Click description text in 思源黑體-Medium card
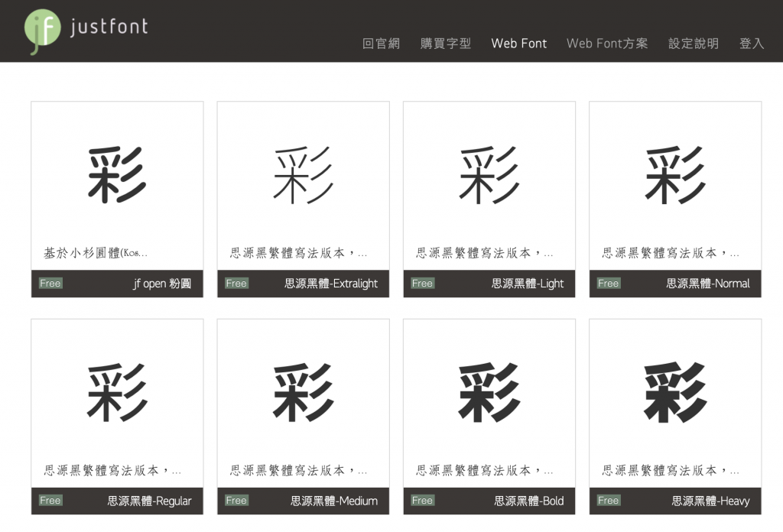Image resolution: width=783 pixels, height=532 pixels. [x=299, y=470]
